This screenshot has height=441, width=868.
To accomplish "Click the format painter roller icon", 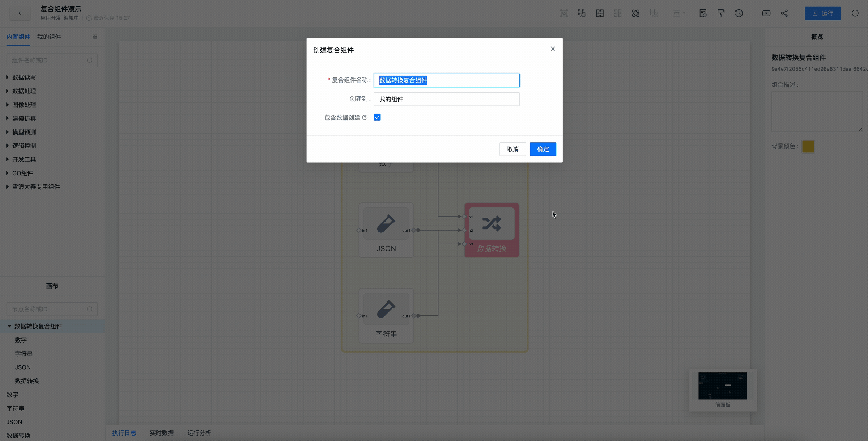I will (721, 13).
